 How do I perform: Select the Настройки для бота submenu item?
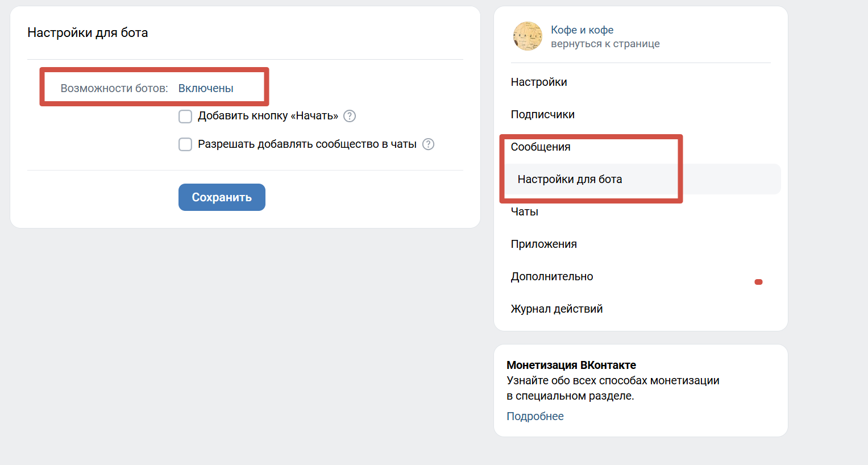tap(570, 180)
